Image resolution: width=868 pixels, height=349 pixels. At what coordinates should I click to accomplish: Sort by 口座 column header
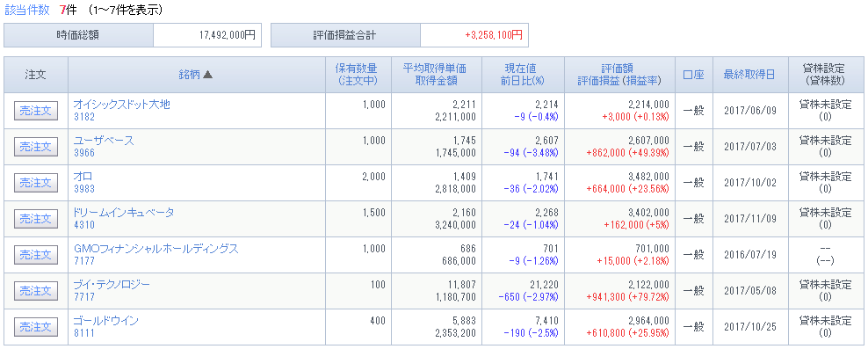[x=694, y=75]
